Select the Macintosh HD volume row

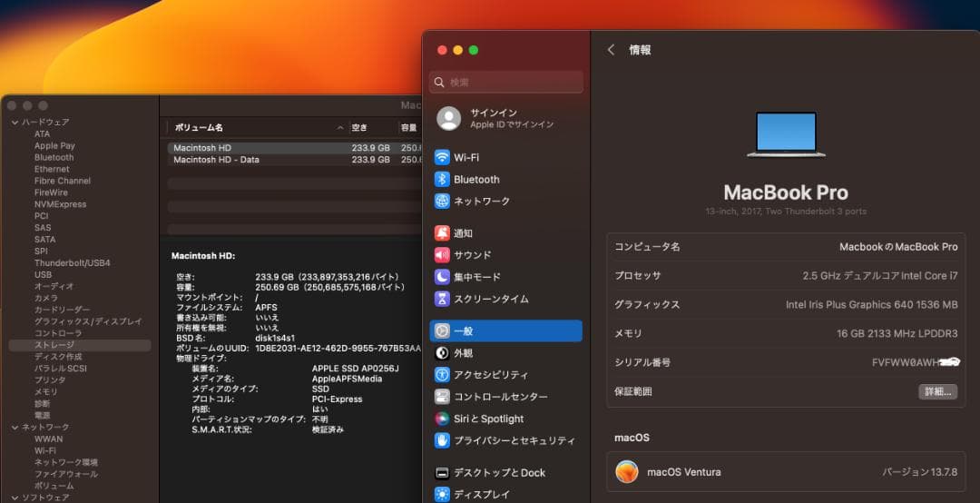click(294, 148)
